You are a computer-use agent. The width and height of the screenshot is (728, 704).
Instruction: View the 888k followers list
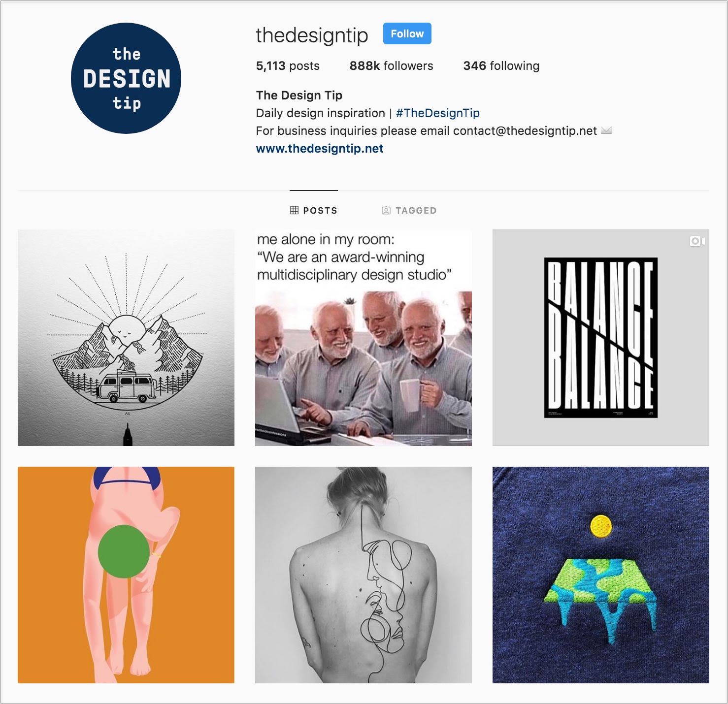pos(391,65)
